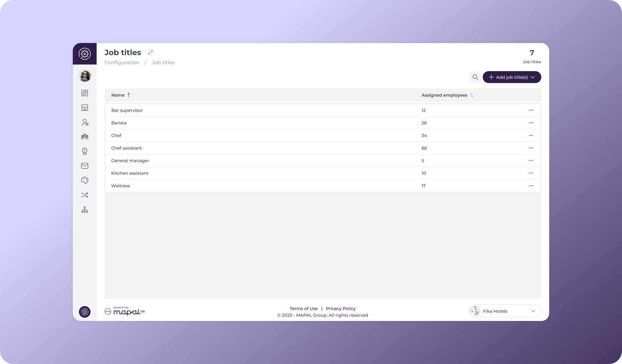Click the search magnifier icon
This screenshot has width=622, height=364.
click(x=475, y=77)
